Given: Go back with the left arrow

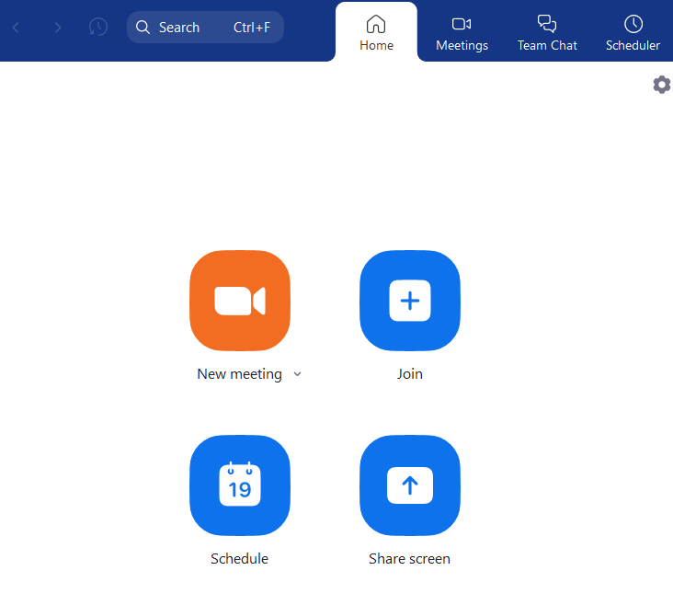Looking at the screenshot, I should [17, 28].
